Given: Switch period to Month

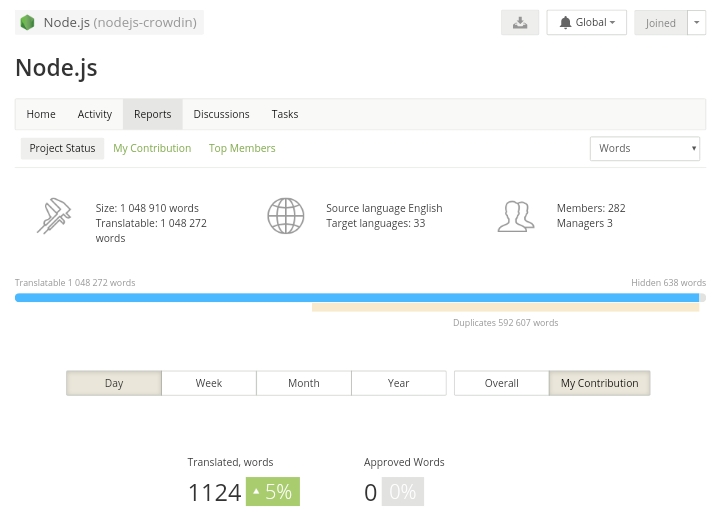Looking at the screenshot, I should [304, 383].
